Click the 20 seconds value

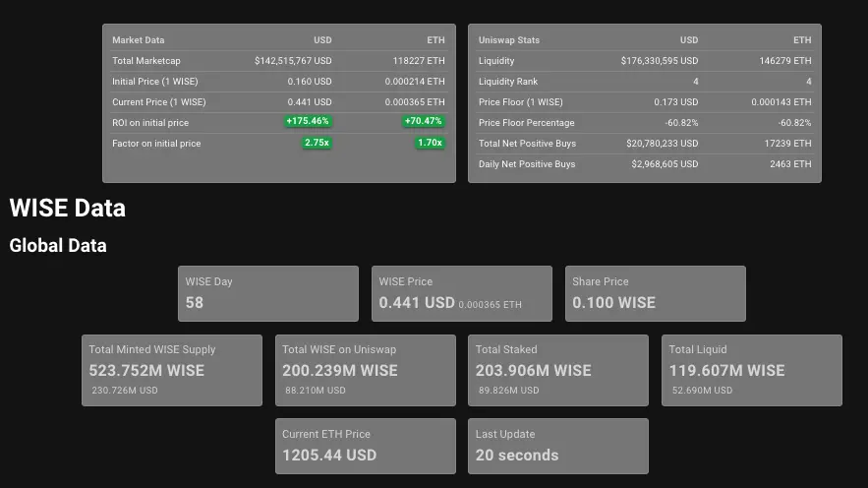[517, 456]
